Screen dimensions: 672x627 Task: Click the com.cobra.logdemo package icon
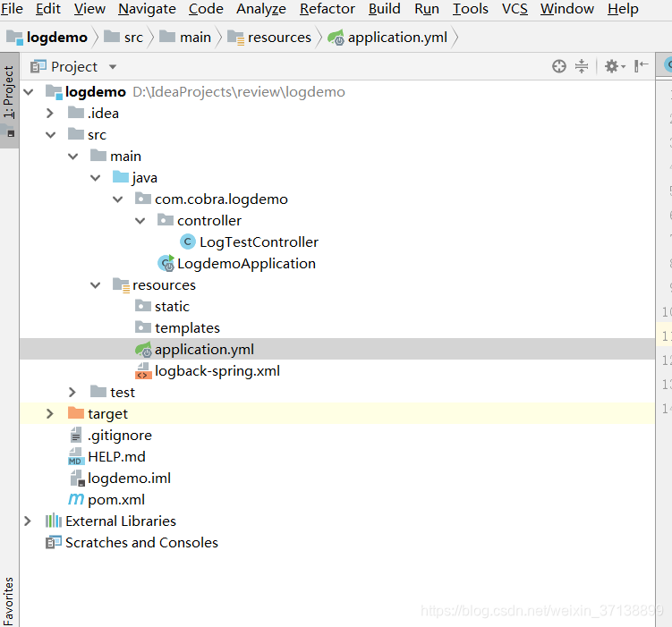click(143, 199)
